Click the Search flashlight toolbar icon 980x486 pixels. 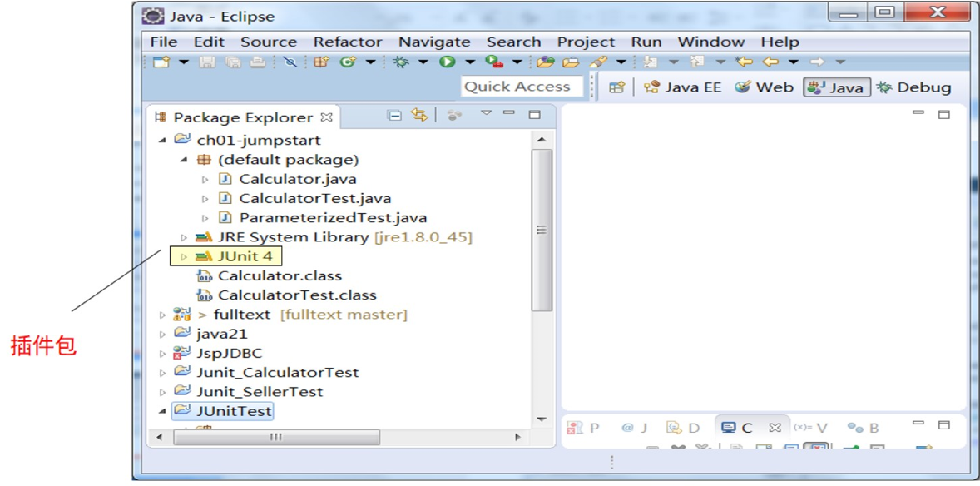pos(598,62)
